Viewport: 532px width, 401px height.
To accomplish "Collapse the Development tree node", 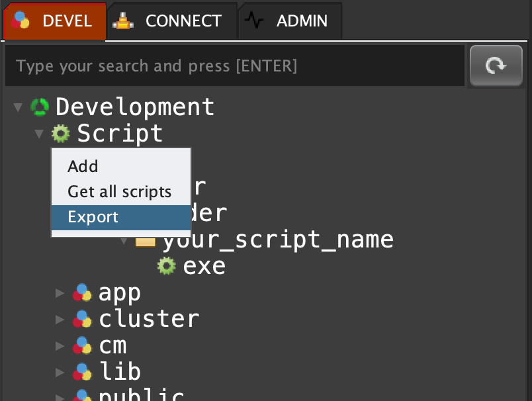I will (x=18, y=107).
